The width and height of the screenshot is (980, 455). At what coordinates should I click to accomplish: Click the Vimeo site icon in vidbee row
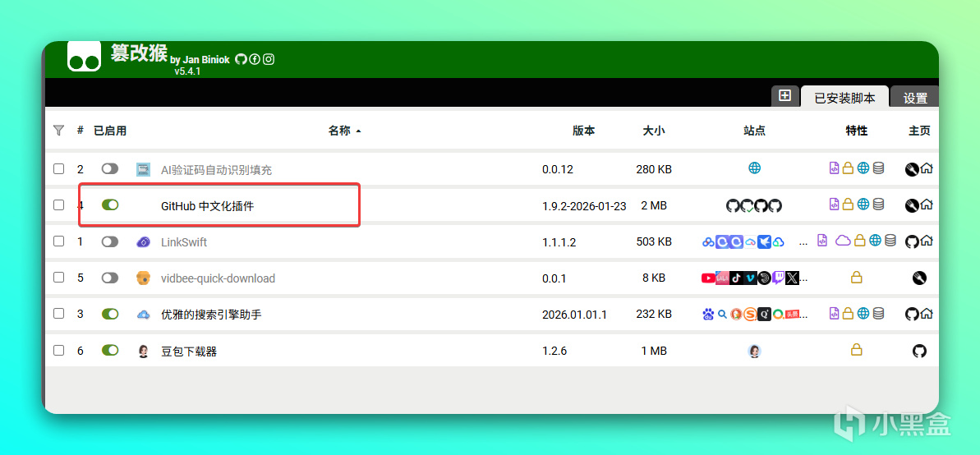[751, 278]
